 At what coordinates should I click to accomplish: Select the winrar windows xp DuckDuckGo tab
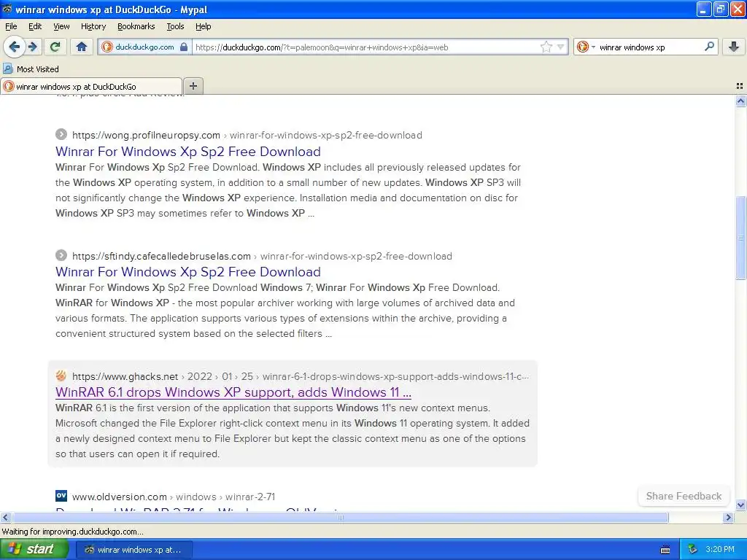(x=91, y=86)
